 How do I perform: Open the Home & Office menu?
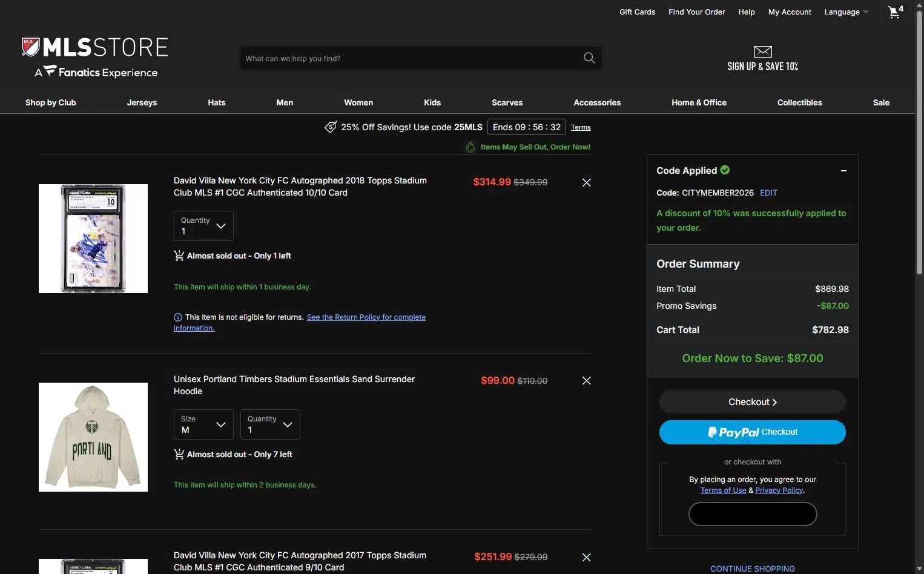pos(699,102)
